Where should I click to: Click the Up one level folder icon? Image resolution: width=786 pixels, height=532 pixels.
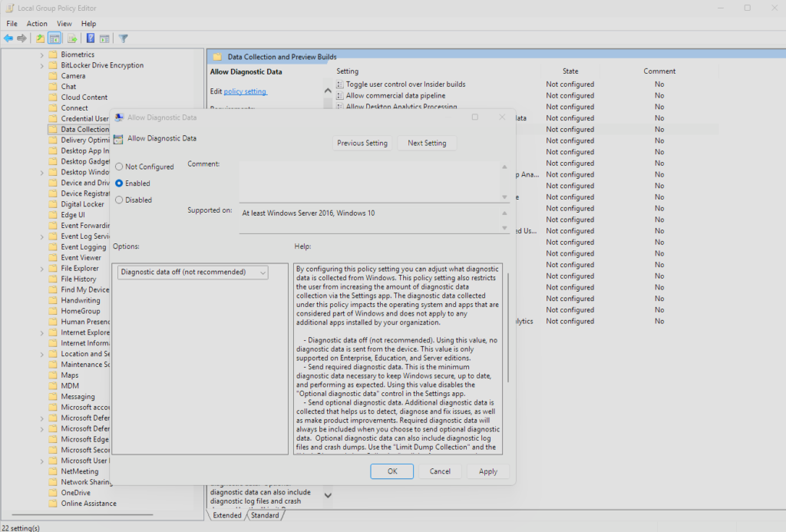40,38
